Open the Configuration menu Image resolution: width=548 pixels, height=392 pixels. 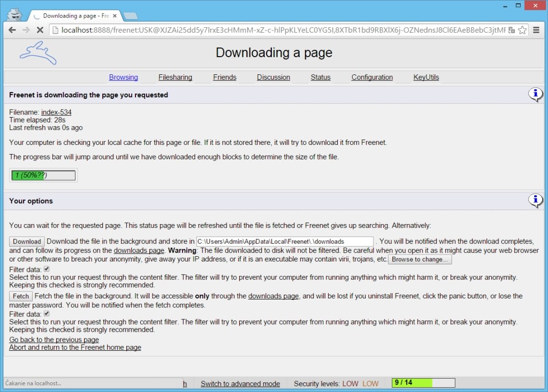pos(372,77)
